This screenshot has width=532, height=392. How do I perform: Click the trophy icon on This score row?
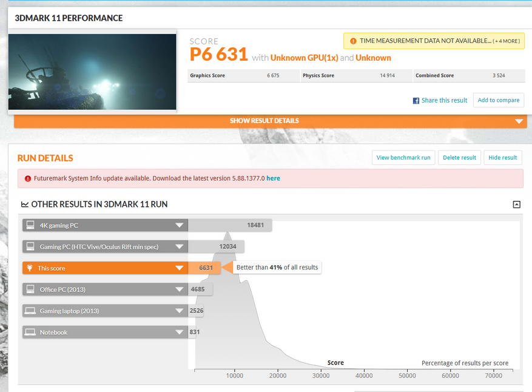30,268
